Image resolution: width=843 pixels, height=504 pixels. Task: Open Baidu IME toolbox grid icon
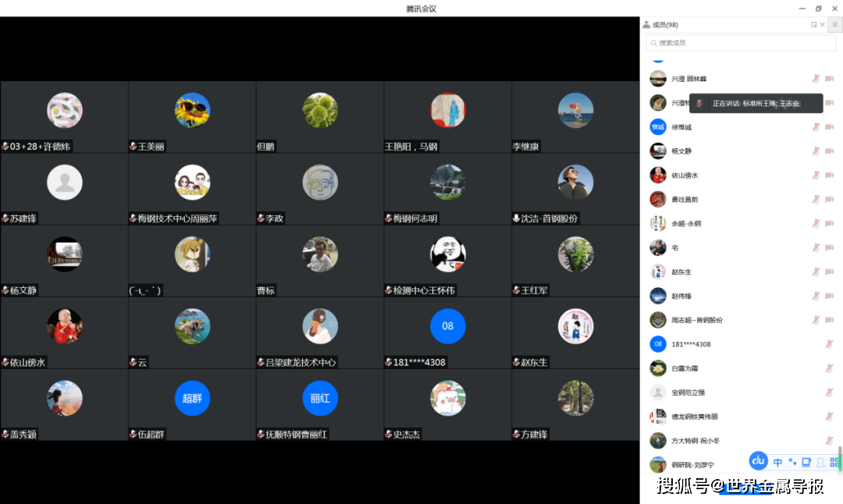coord(834,463)
